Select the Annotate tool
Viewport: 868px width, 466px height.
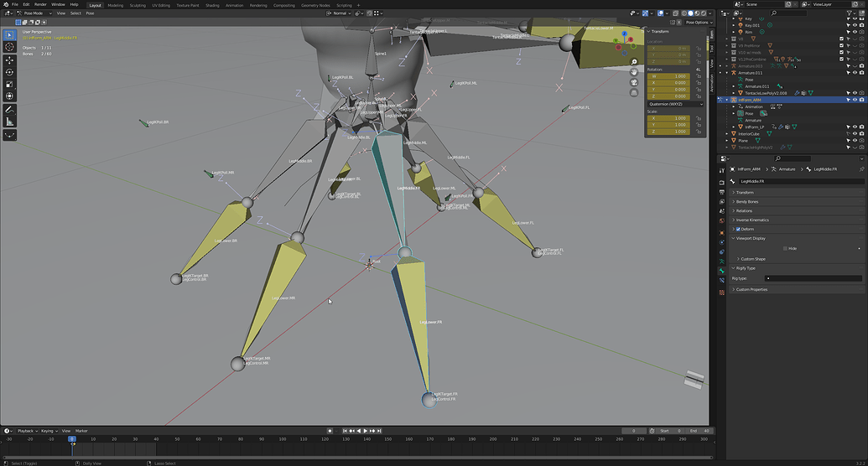pyautogui.click(x=9, y=110)
